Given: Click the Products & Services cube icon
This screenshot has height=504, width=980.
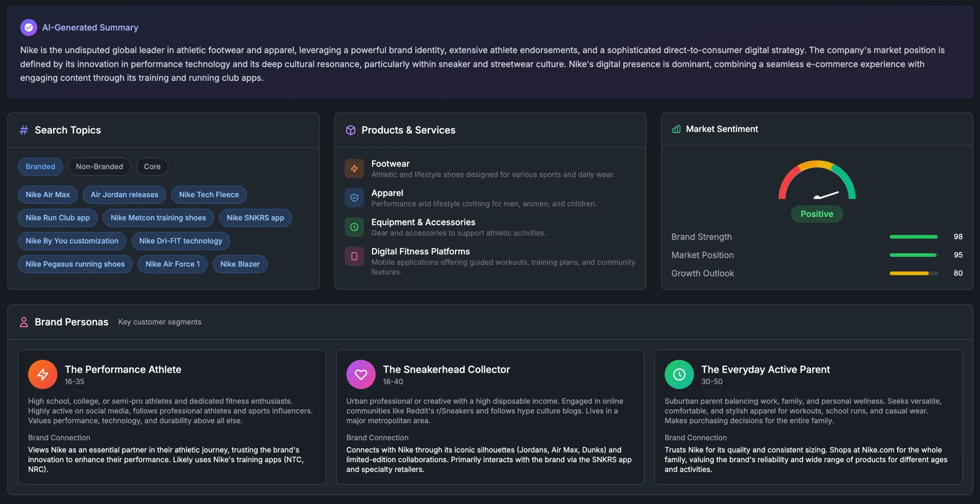Looking at the screenshot, I should [350, 130].
